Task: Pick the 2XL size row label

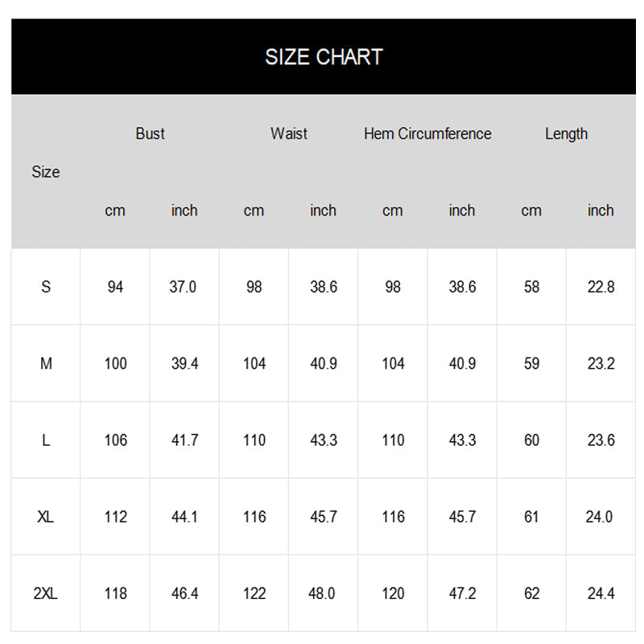Action: click(46, 593)
